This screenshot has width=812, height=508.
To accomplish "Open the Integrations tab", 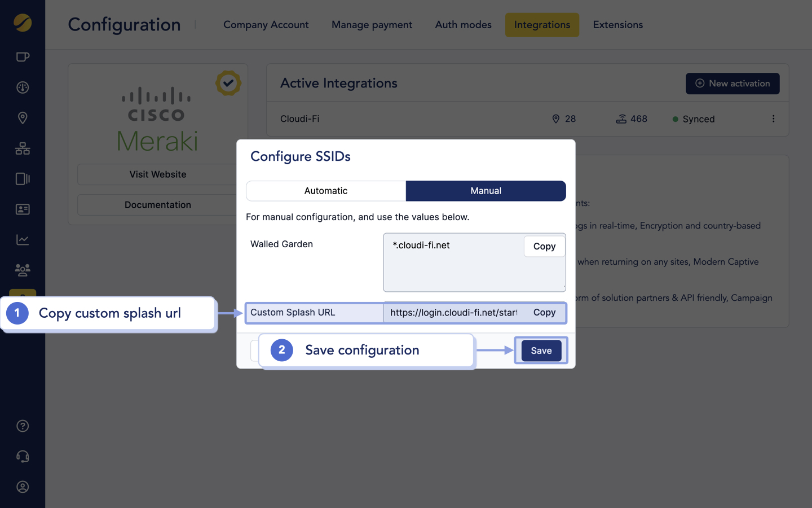I will coord(541,25).
